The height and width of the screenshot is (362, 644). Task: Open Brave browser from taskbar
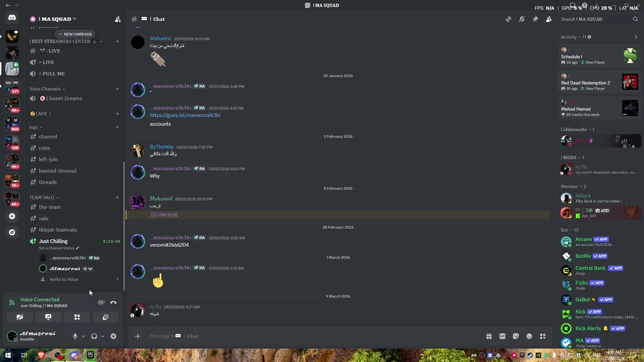(x=41, y=355)
